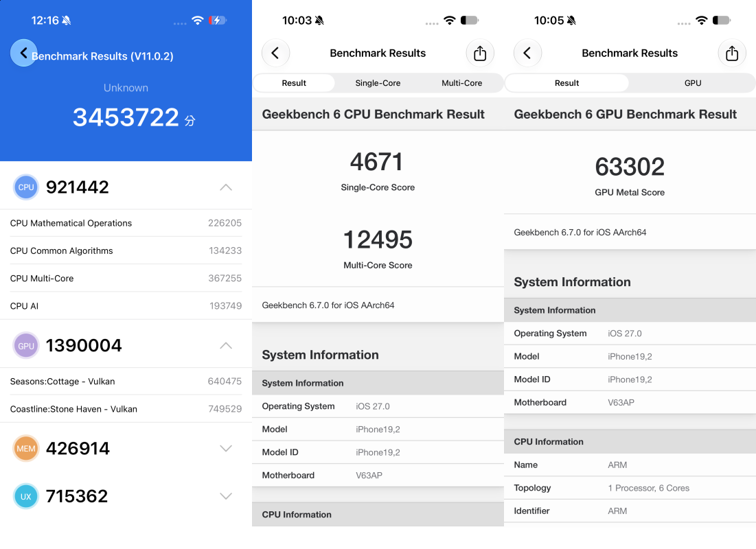
Task: Tap the Coastline:Stone Haven - Vulkan row
Action: [126, 409]
